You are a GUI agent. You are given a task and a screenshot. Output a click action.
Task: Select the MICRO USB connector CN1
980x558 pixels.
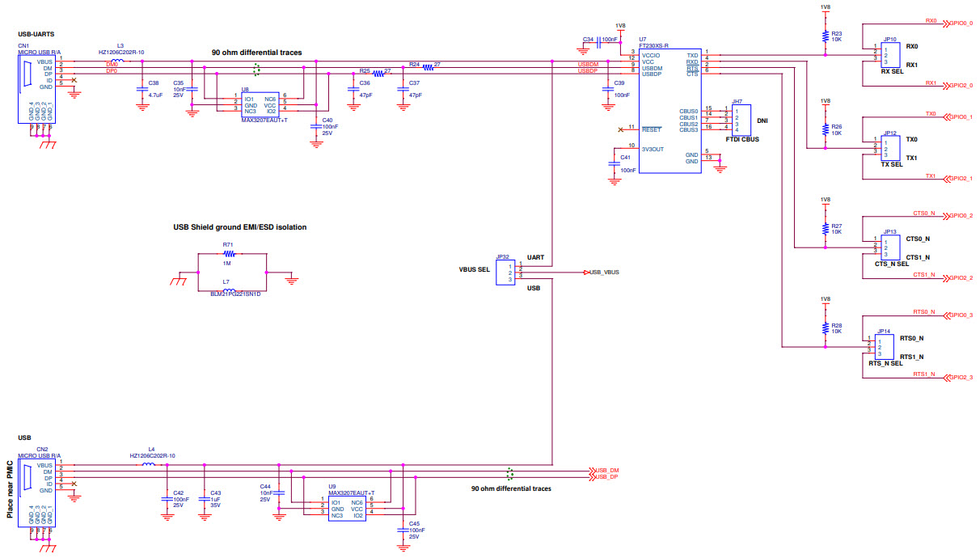36,89
